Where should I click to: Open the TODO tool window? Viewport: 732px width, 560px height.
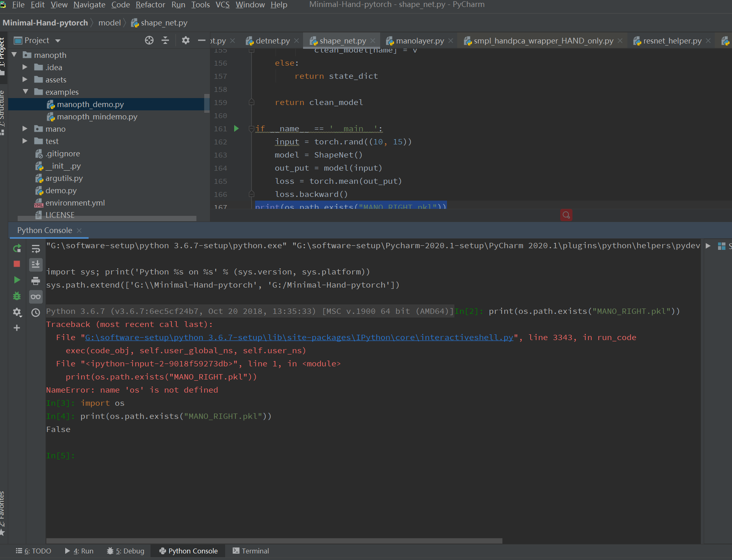pyautogui.click(x=34, y=551)
